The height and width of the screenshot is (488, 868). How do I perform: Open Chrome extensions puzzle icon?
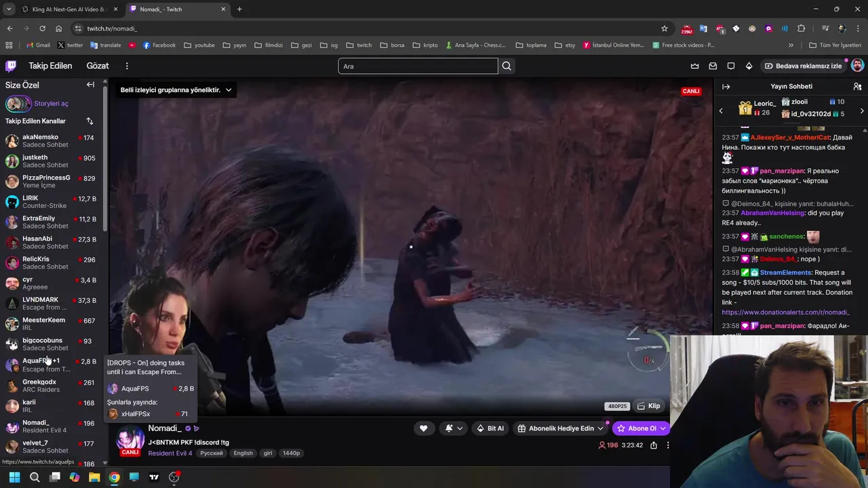pos(802,28)
